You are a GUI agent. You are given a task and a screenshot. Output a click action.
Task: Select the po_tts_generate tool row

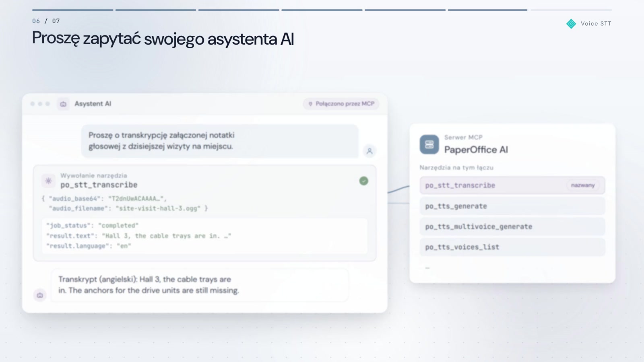(512, 206)
